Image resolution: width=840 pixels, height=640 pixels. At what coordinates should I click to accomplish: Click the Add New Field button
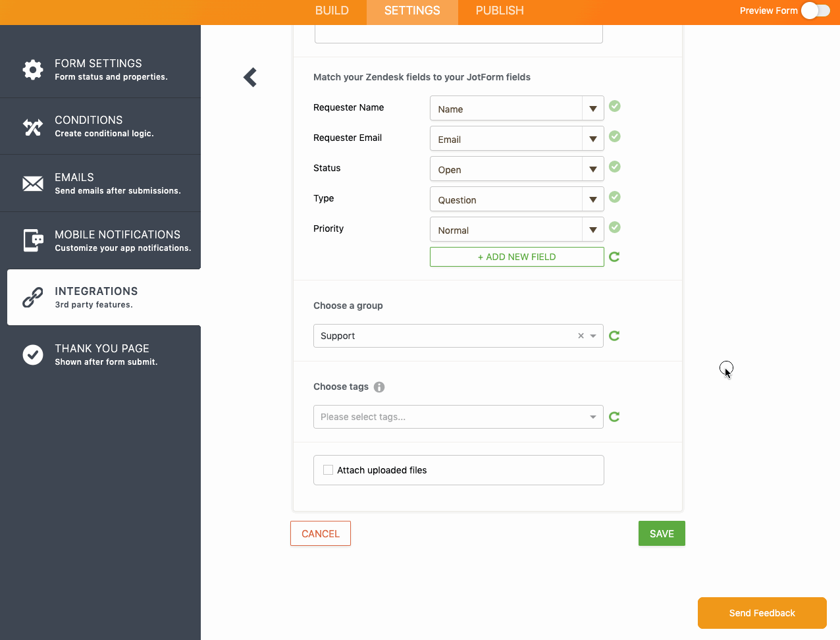point(517,257)
